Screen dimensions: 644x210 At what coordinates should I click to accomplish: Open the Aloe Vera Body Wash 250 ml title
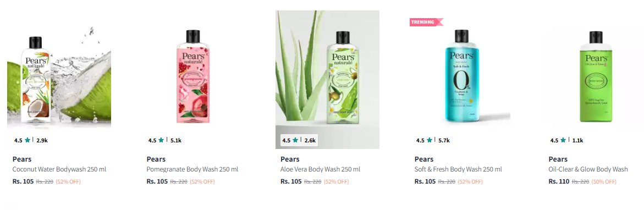pos(321,169)
